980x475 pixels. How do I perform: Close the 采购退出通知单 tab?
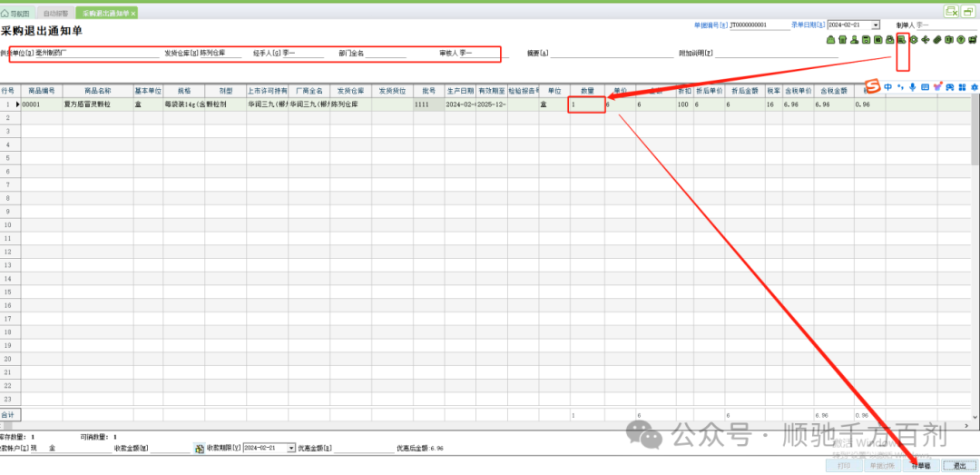coord(133,13)
